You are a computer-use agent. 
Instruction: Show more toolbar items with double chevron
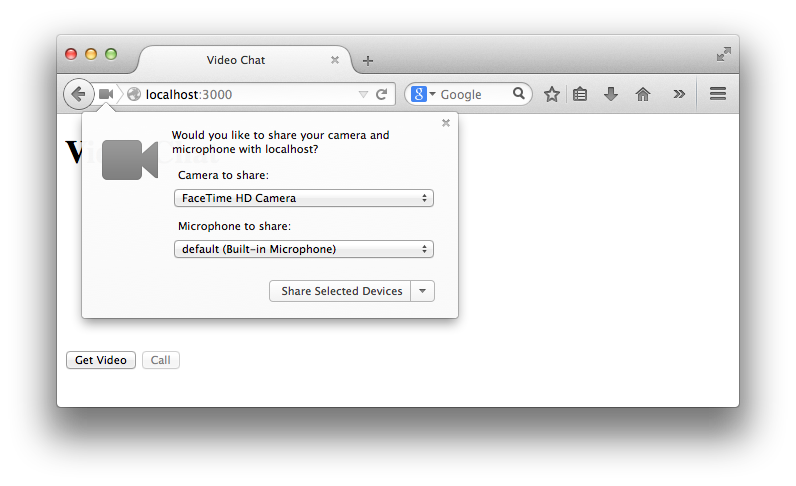coord(679,94)
